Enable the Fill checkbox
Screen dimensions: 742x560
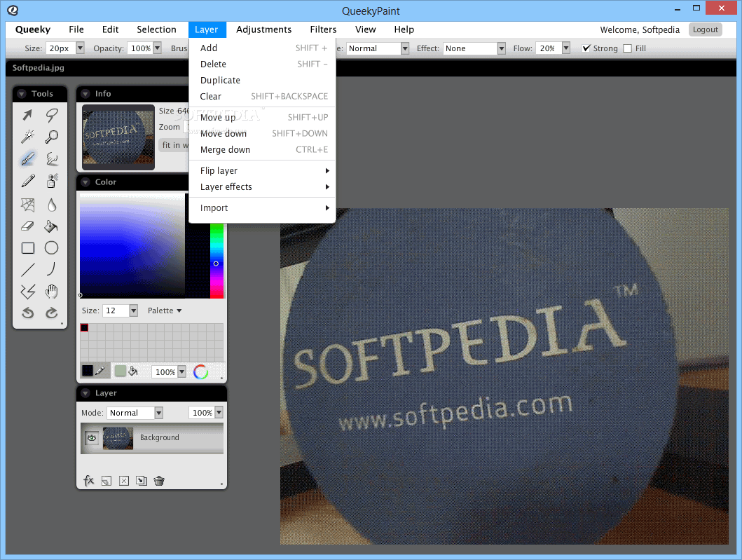click(628, 48)
